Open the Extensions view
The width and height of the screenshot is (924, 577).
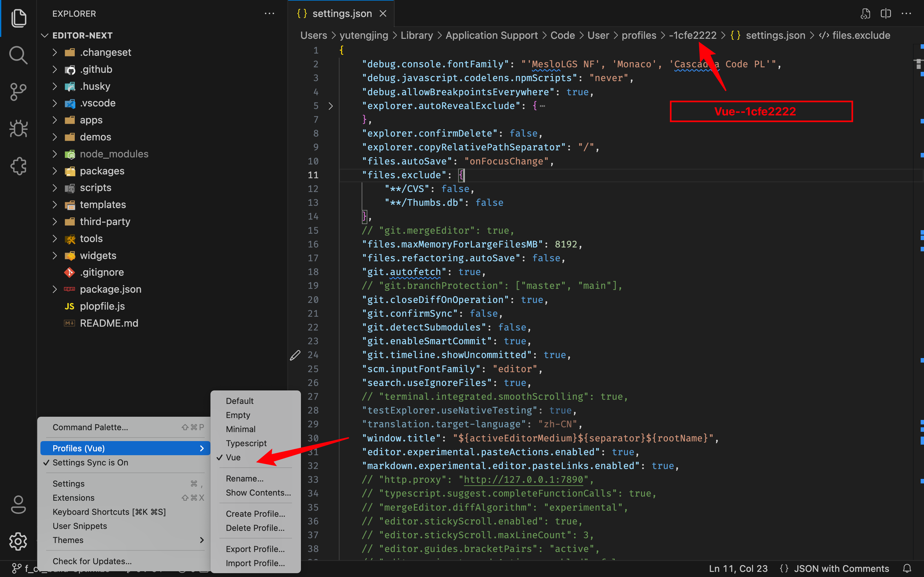(x=18, y=166)
